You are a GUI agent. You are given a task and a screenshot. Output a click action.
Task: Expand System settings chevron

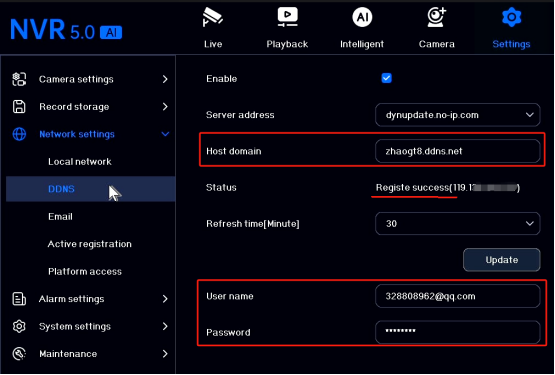coord(165,326)
